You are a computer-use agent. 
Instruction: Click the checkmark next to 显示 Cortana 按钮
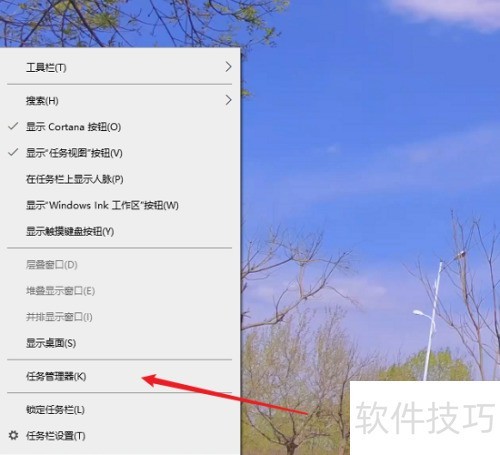point(13,126)
